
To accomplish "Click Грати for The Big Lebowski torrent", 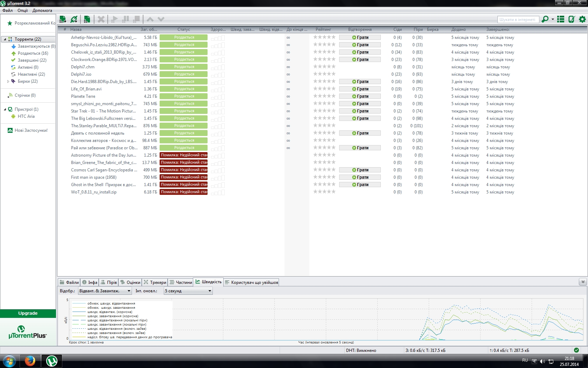I will 360,118.
